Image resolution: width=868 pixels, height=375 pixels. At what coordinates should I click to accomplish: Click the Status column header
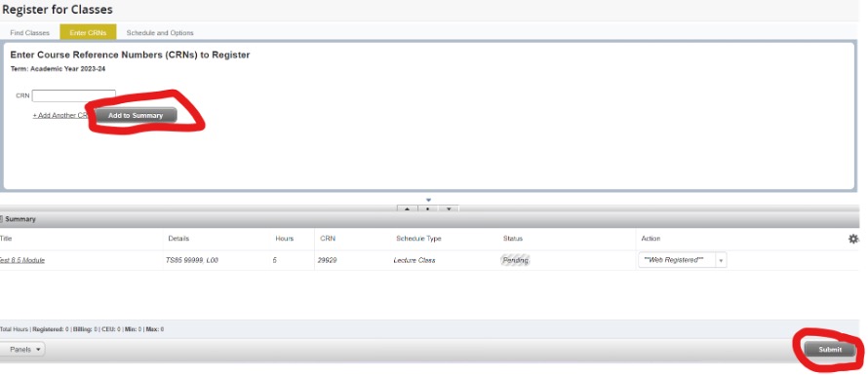pos(513,239)
